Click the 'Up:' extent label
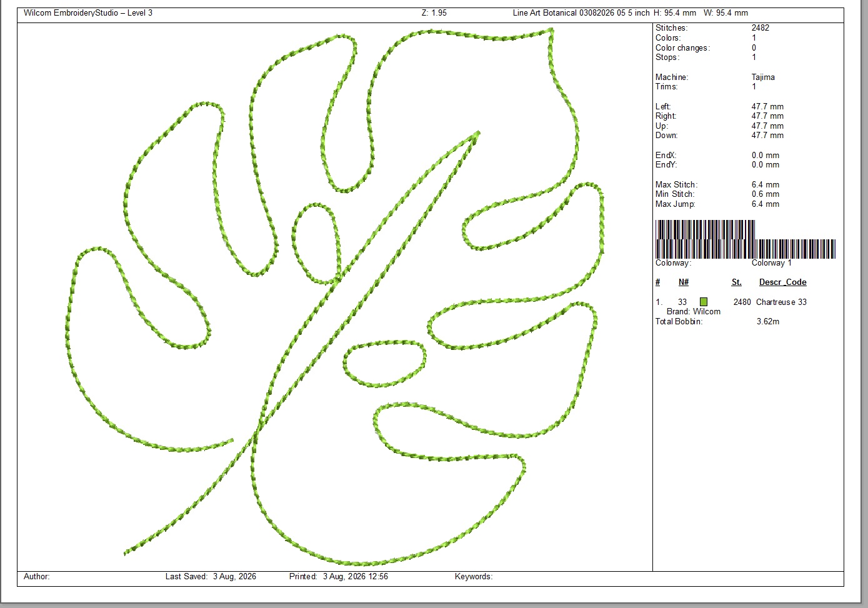Viewport: 868px width, 608px height. (662, 126)
